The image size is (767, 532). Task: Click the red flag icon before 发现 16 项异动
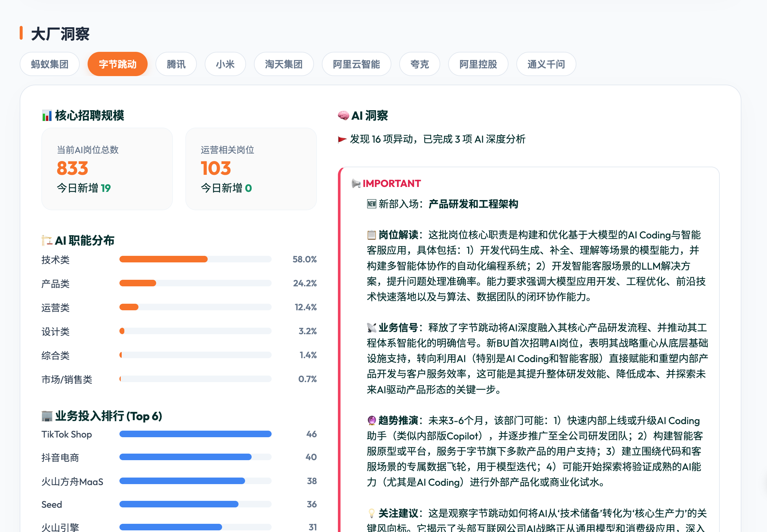point(342,139)
